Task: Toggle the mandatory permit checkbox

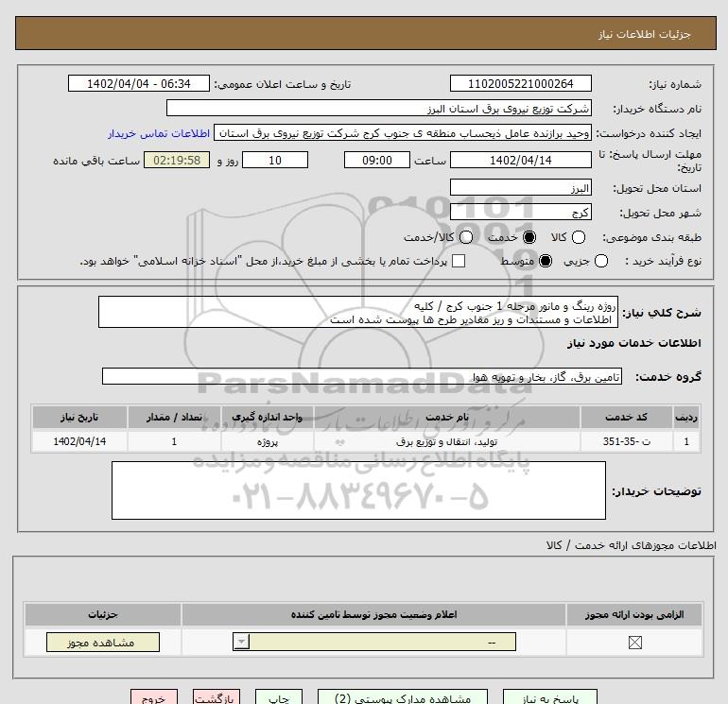Action: [634, 643]
